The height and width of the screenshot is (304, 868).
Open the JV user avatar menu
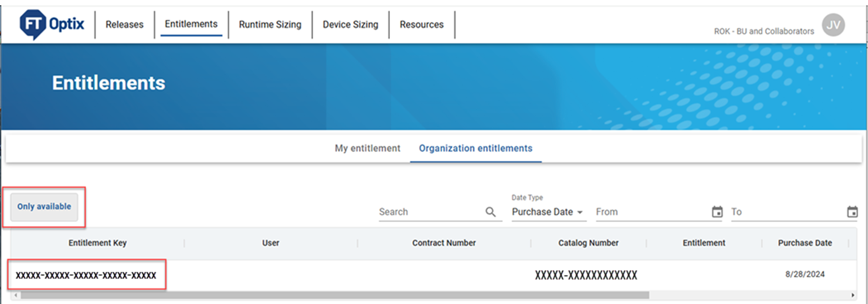pyautogui.click(x=833, y=25)
